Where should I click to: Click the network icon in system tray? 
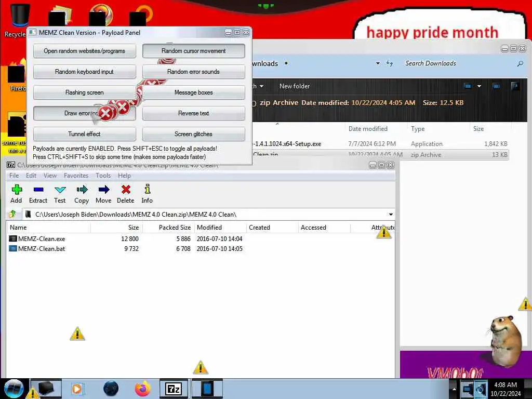[468, 389]
